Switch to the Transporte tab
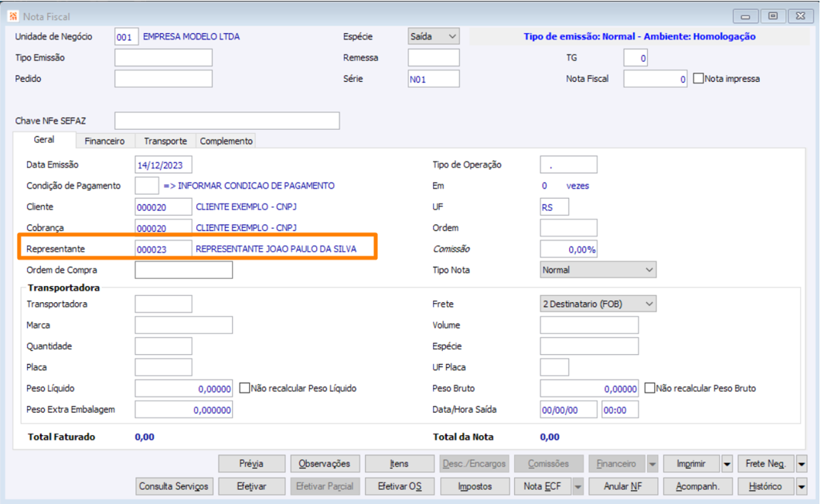The width and height of the screenshot is (821, 504). (165, 141)
